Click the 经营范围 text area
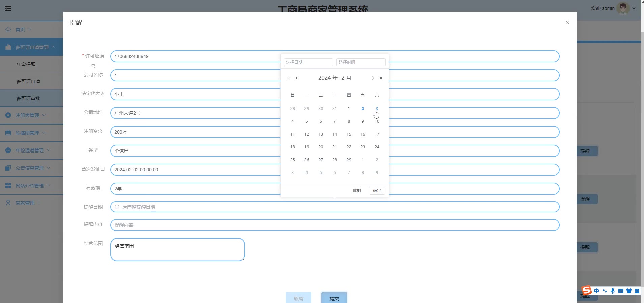 (x=178, y=250)
